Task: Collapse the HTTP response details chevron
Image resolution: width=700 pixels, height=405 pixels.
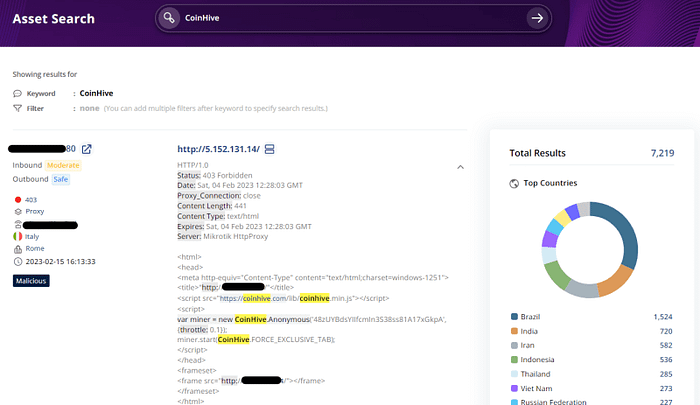Action: 461,167
